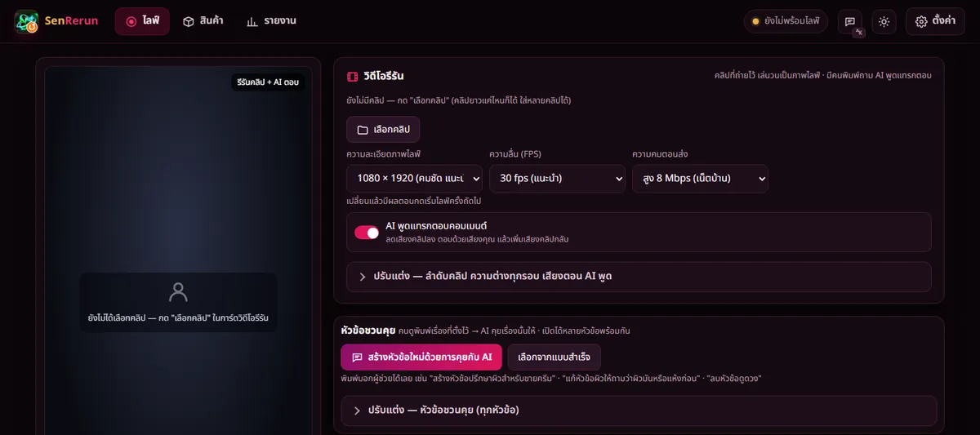980x435 pixels.
Task: Click the SenRerun logo icon
Action: 26,21
